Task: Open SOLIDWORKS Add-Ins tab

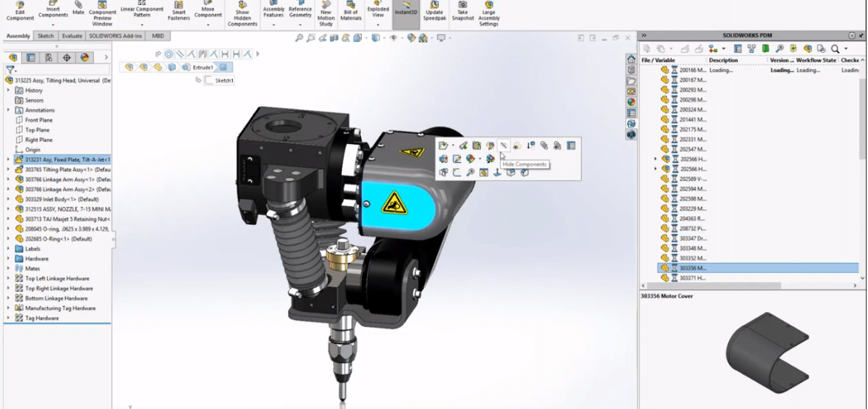Action: 116,35
